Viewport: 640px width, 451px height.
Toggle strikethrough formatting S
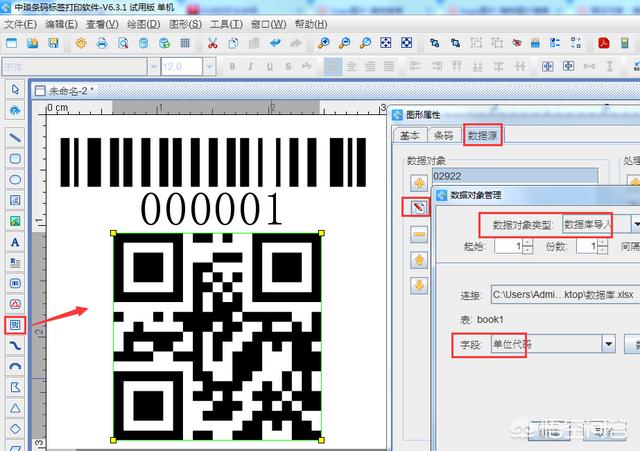(288, 66)
